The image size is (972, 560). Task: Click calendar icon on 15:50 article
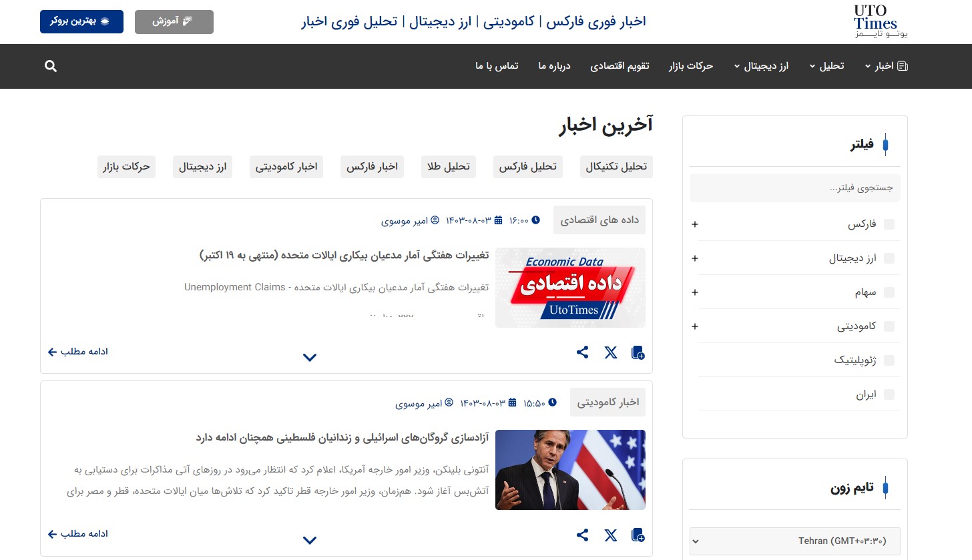tap(512, 402)
